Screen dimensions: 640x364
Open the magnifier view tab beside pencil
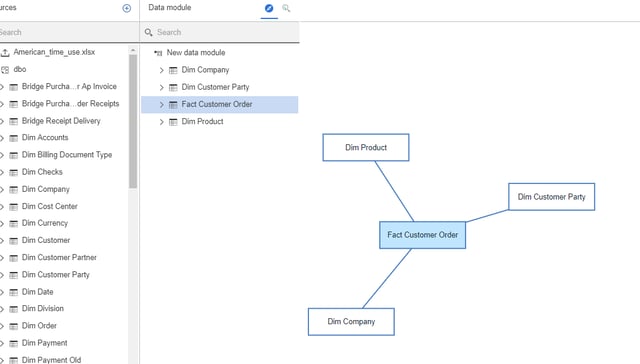(x=286, y=8)
